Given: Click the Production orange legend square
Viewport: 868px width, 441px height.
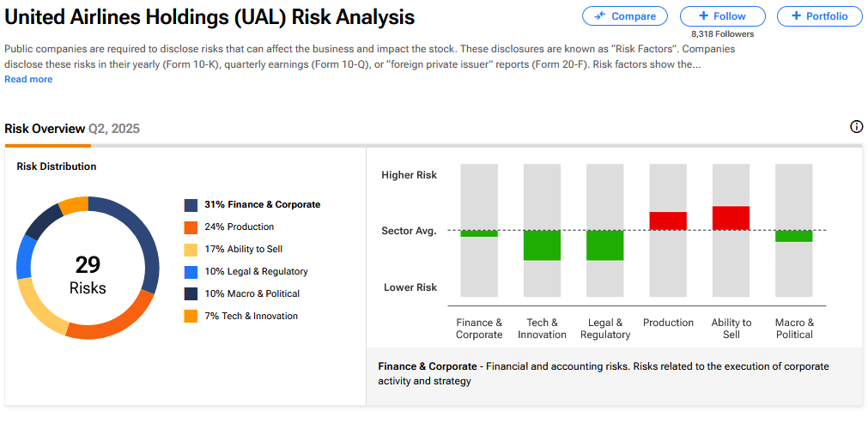Looking at the screenshot, I should pos(191,227).
